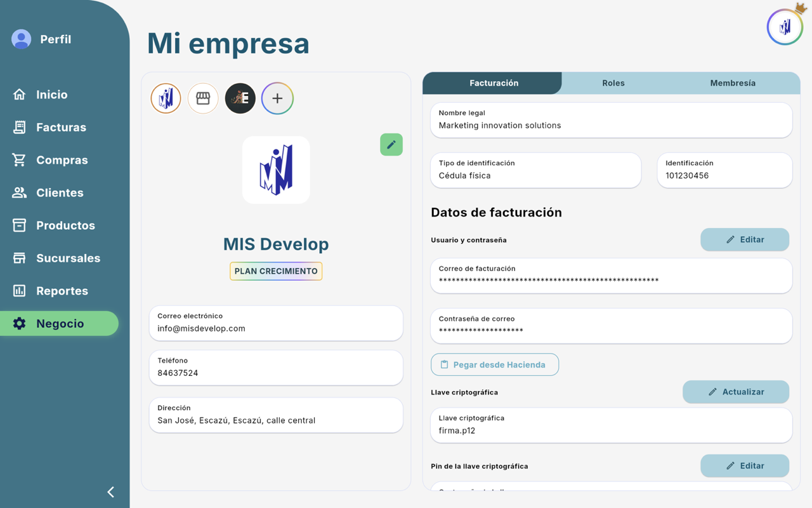Click Pegar desde Hacienda button
This screenshot has width=812, height=508.
[495, 364]
